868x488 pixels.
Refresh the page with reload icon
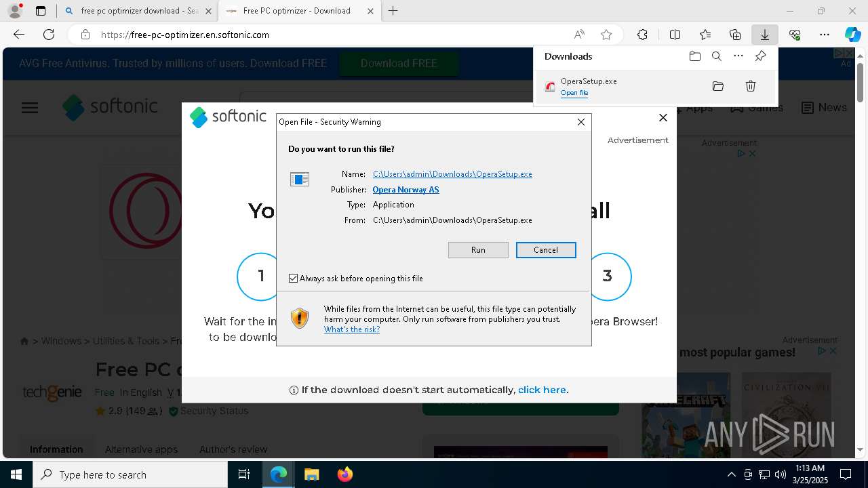(49, 35)
